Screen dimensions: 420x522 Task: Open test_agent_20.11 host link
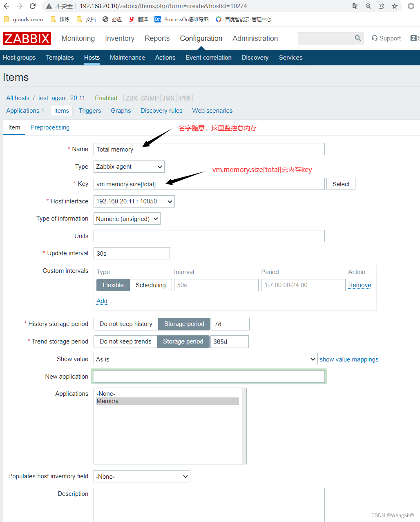[62, 98]
